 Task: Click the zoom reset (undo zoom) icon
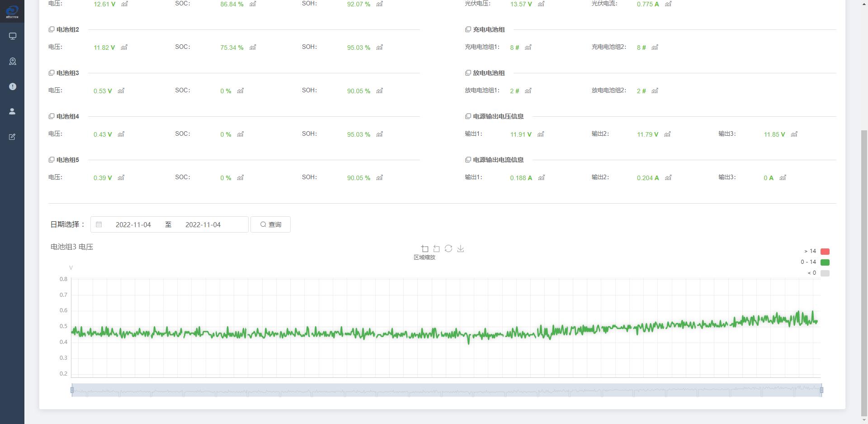(x=436, y=249)
